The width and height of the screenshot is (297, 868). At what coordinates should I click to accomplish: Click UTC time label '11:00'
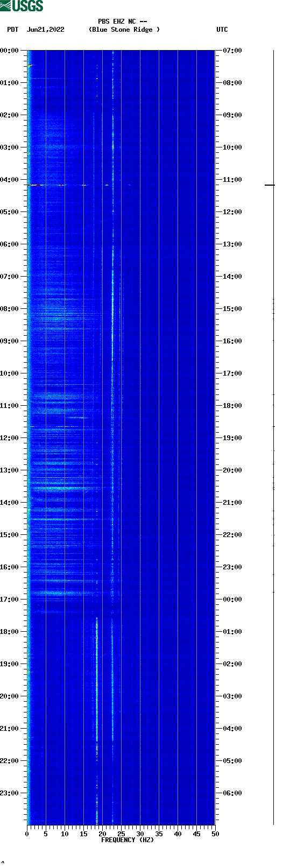coord(232,180)
